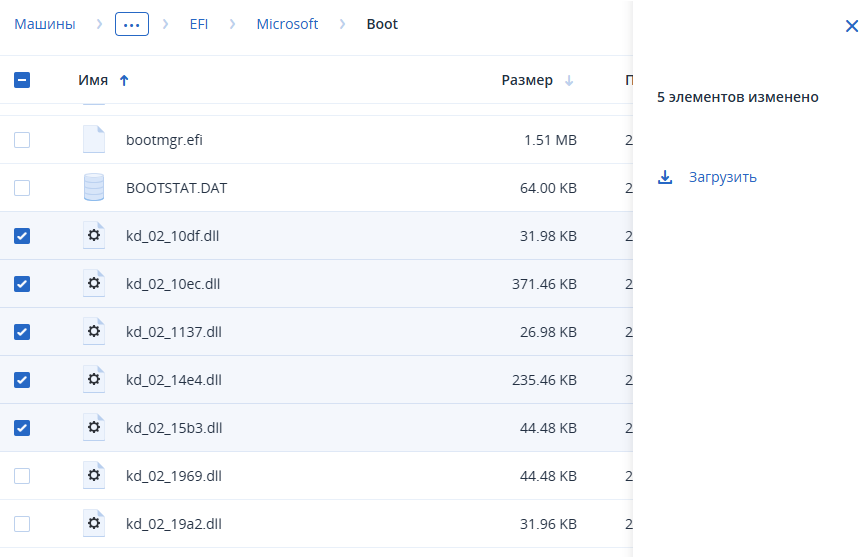Click the bootmgr.efi blank file icon
The width and height of the screenshot is (866, 559).
[x=94, y=139]
